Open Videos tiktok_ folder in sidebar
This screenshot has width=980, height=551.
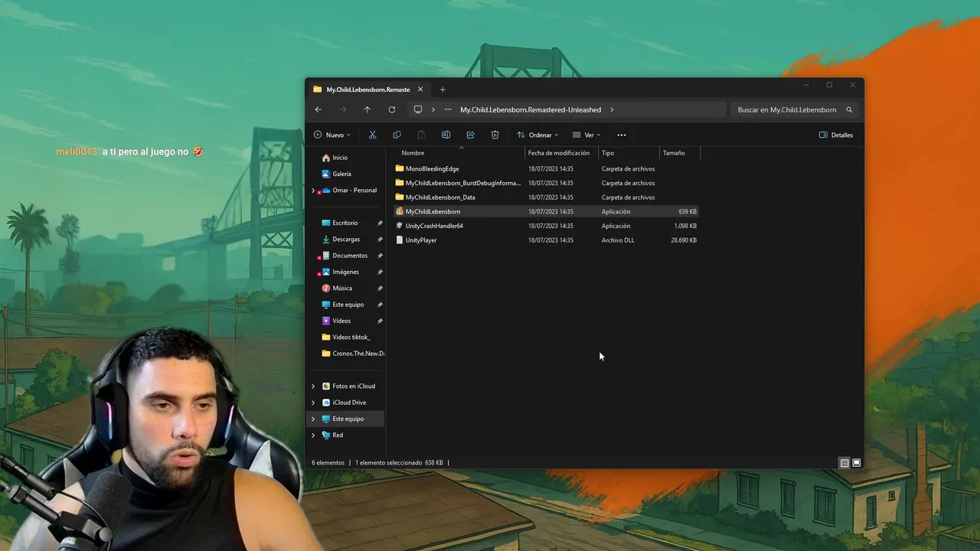click(351, 337)
